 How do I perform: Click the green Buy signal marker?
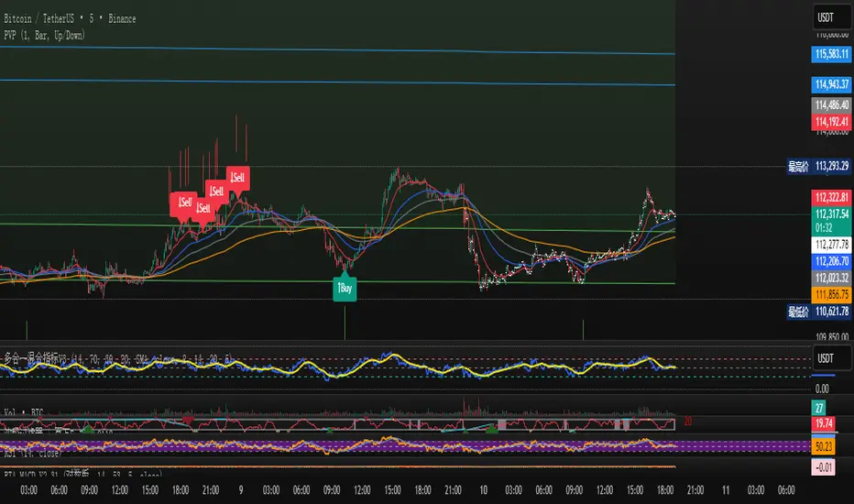[345, 289]
